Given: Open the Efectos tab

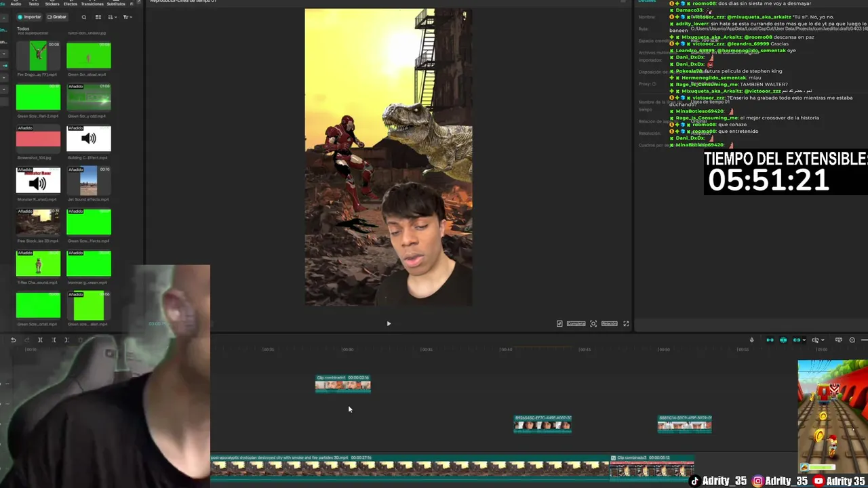Looking at the screenshot, I should [71, 3].
